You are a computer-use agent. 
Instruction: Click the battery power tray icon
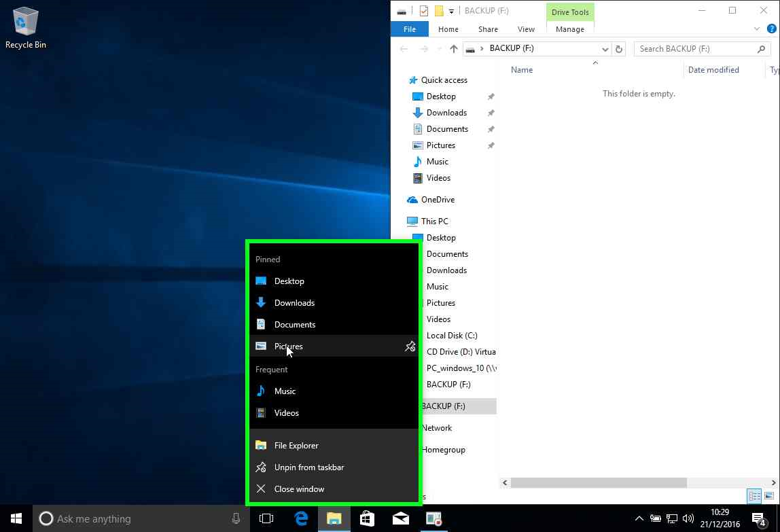click(655, 518)
